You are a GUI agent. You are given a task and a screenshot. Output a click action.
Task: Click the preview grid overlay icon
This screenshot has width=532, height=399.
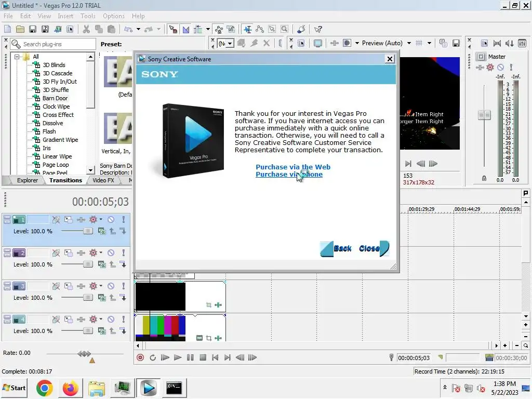coord(419,43)
